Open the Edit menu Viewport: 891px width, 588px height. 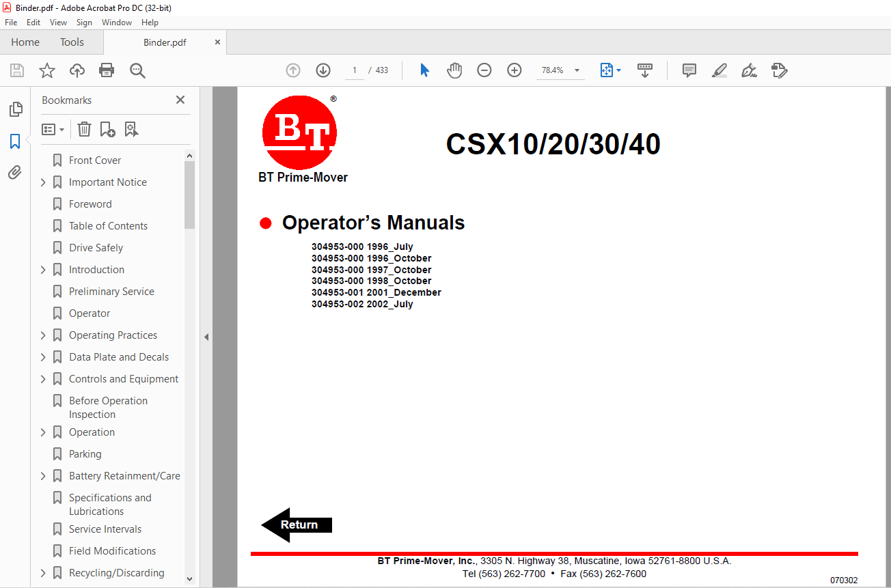tap(33, 23)
